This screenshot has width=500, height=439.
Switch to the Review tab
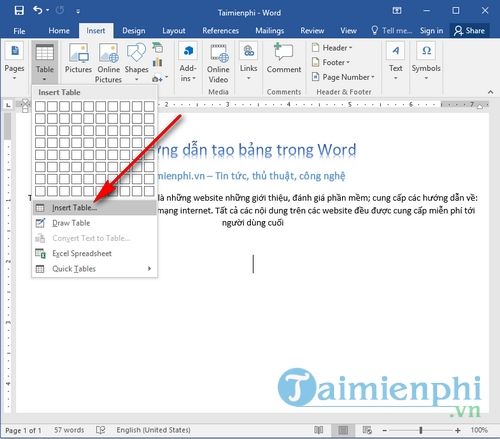312,31
